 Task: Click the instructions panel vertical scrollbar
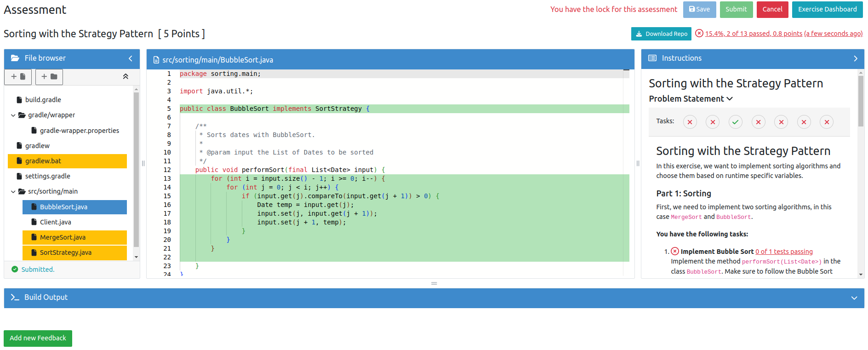(861, 101)
